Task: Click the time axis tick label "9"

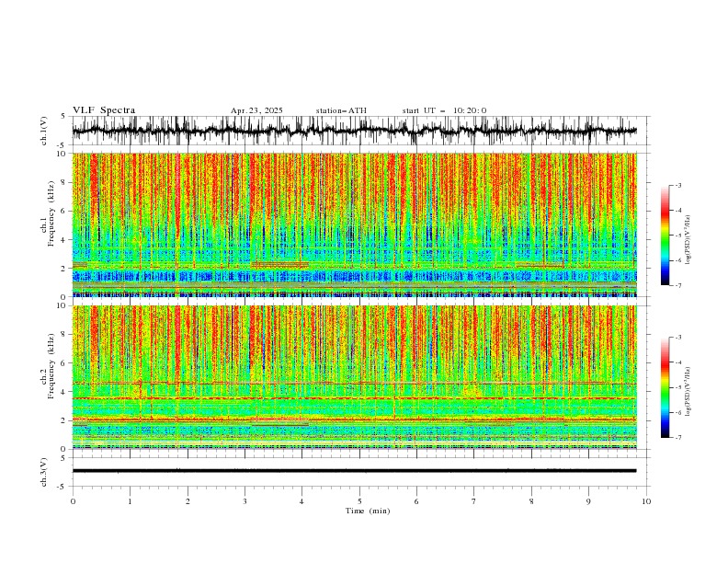Action: (588, 501)
